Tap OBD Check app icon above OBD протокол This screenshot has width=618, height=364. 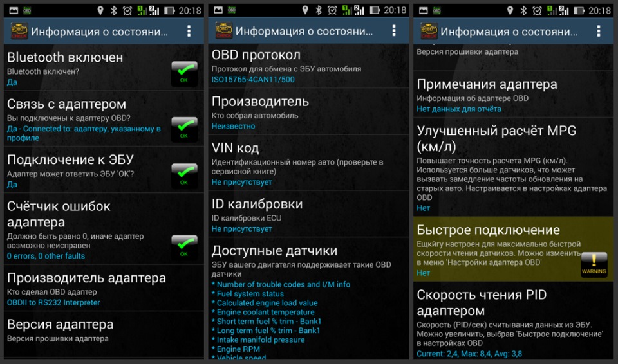click(x=223, y=31)
